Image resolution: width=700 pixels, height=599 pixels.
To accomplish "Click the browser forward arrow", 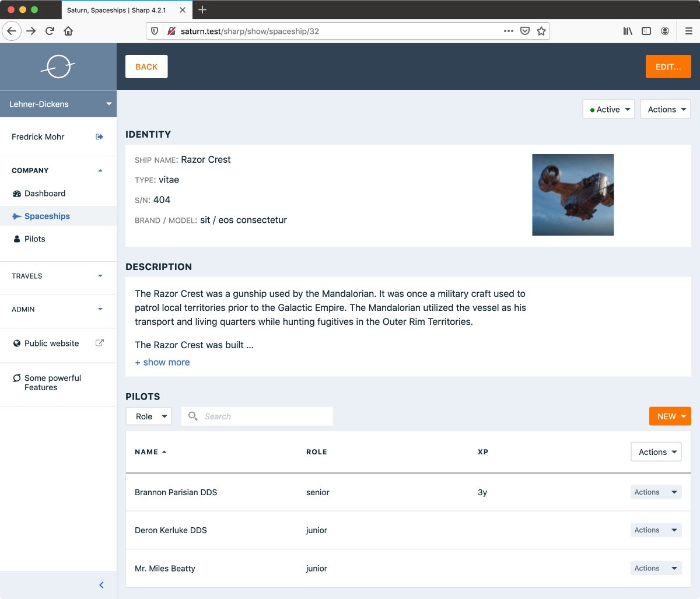I will click(x=31, y=31).
